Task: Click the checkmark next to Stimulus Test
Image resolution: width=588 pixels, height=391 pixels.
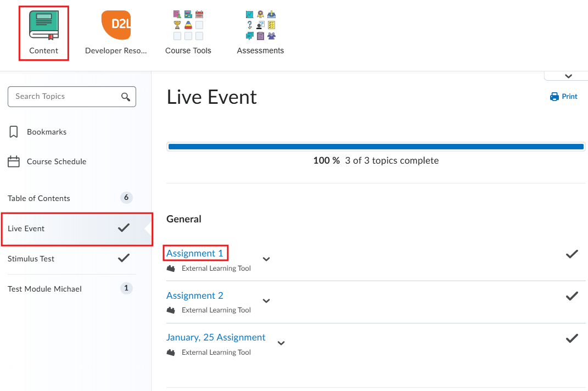Action: (x=124, y=258)
